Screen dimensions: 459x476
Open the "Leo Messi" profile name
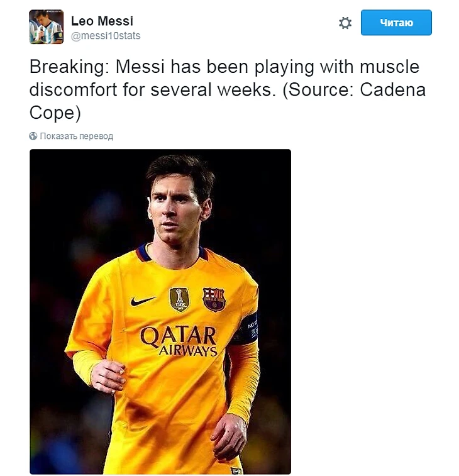[x=102, y=21]
